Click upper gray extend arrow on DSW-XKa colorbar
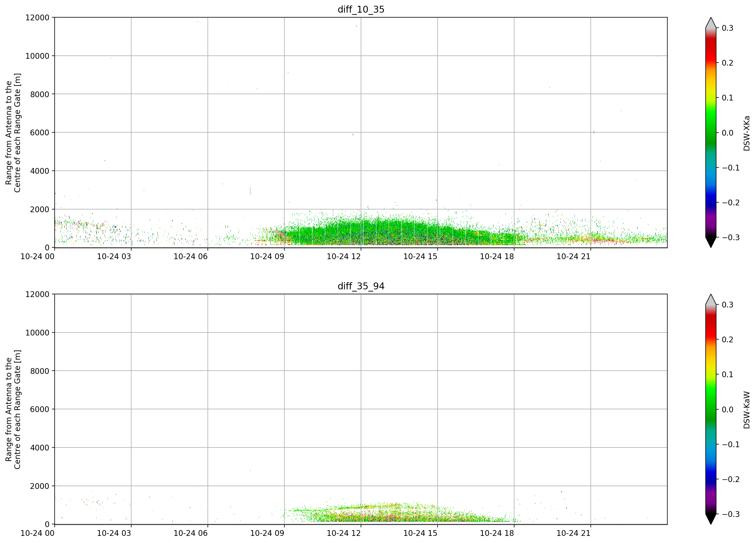The width and height of the screenshot is (756, 543). pyautogui.click(x=711, y=23)
